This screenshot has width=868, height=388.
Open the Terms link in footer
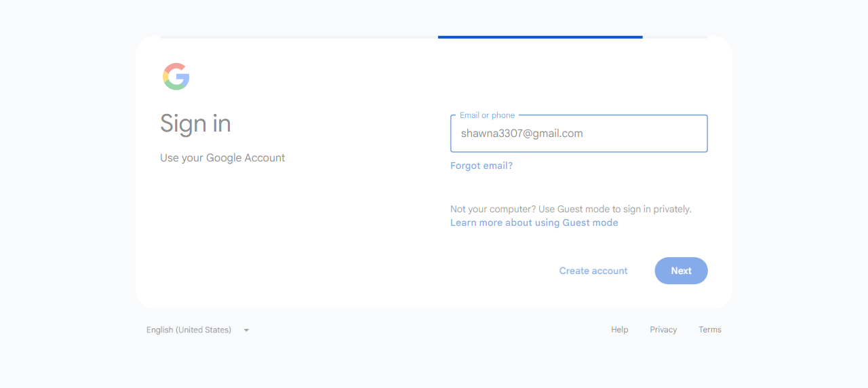point(710,330)
